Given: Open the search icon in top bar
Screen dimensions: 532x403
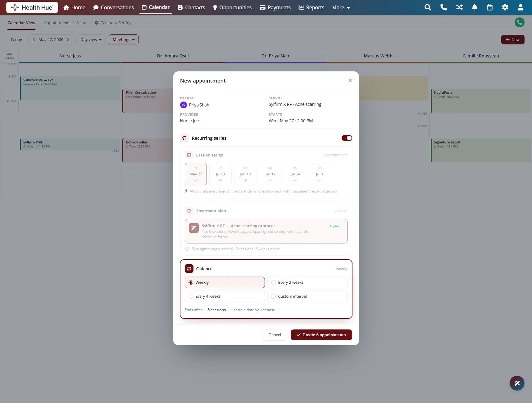Looking at the screenshot, I should 428,7.
